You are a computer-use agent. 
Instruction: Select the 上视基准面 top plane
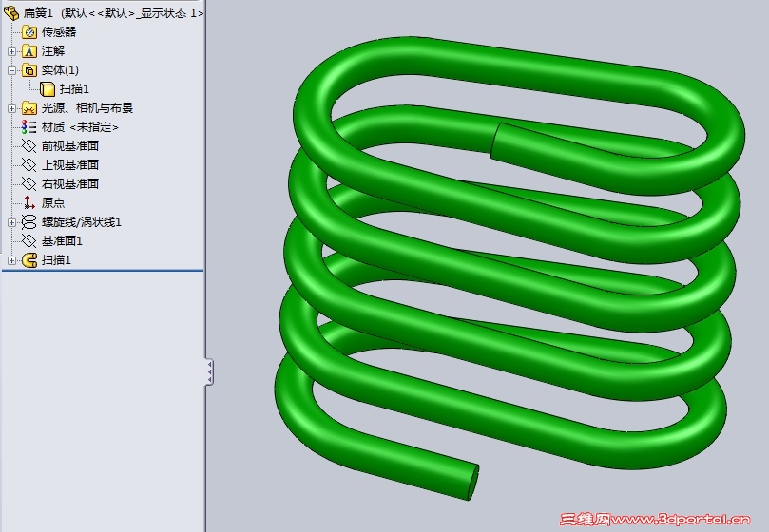(70, 165)
